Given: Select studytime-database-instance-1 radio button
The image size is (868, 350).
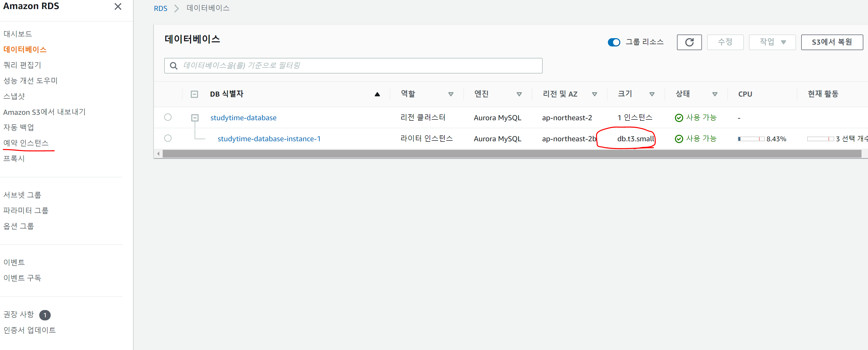Looking at the screenshot, I should 168,138.
